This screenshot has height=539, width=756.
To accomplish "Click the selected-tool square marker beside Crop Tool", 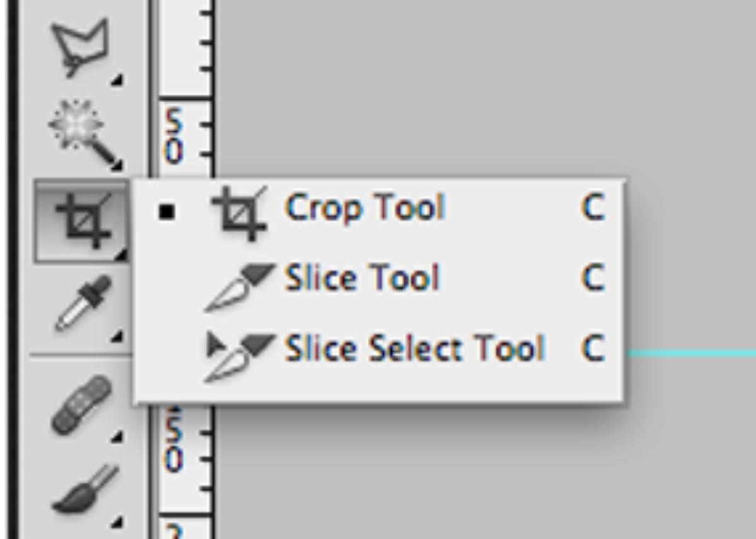I will point(166,212).
